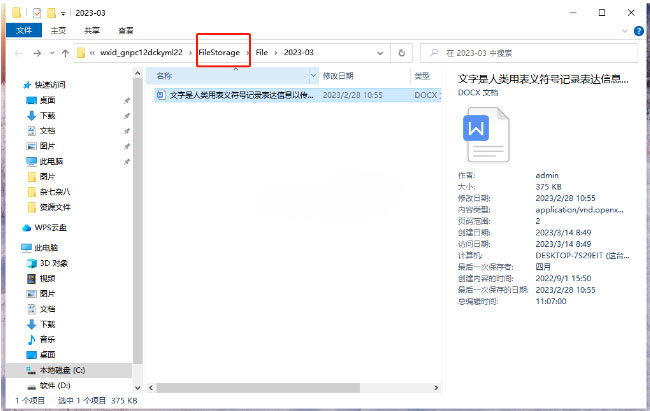
Task: Open WPS云盘 in the navigation pane
Action: (x=50, y=228)
